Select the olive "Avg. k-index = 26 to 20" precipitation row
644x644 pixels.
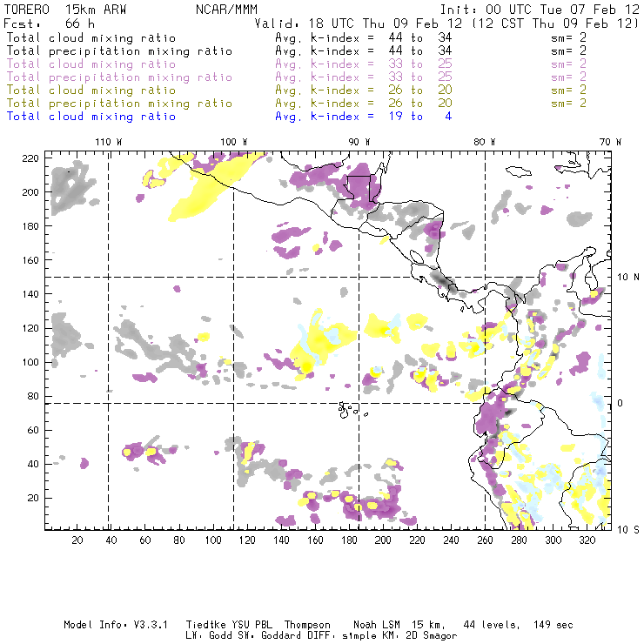point(364,103)
